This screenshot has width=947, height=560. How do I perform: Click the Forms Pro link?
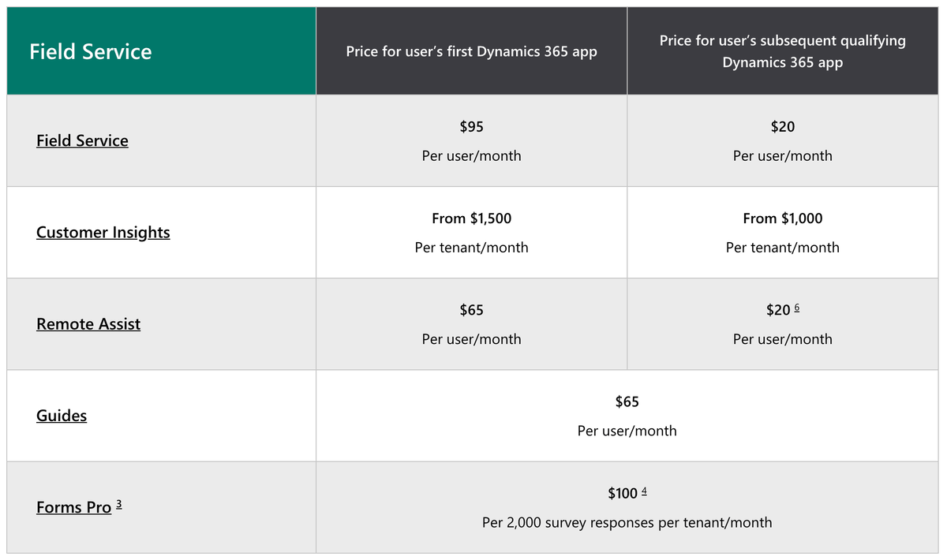[x=73, y=507]
